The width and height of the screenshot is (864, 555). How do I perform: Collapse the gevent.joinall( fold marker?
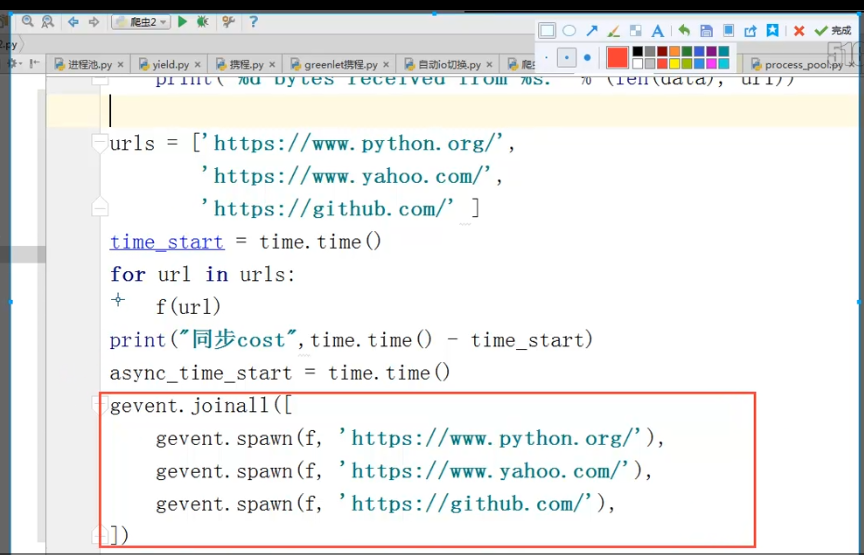99,406
